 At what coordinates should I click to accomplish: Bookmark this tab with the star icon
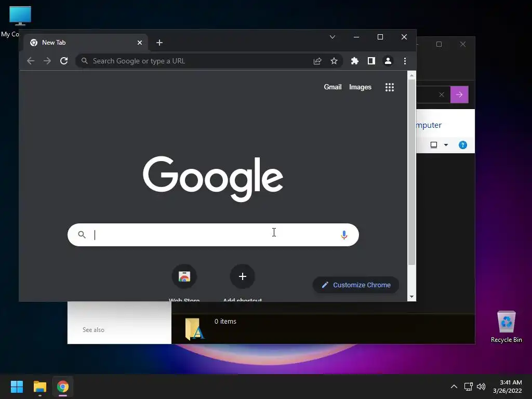point(334,61)
